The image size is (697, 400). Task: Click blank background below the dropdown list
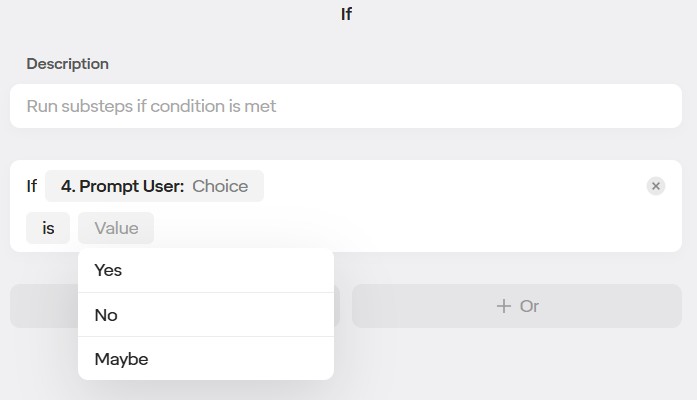tap(500, 370)
